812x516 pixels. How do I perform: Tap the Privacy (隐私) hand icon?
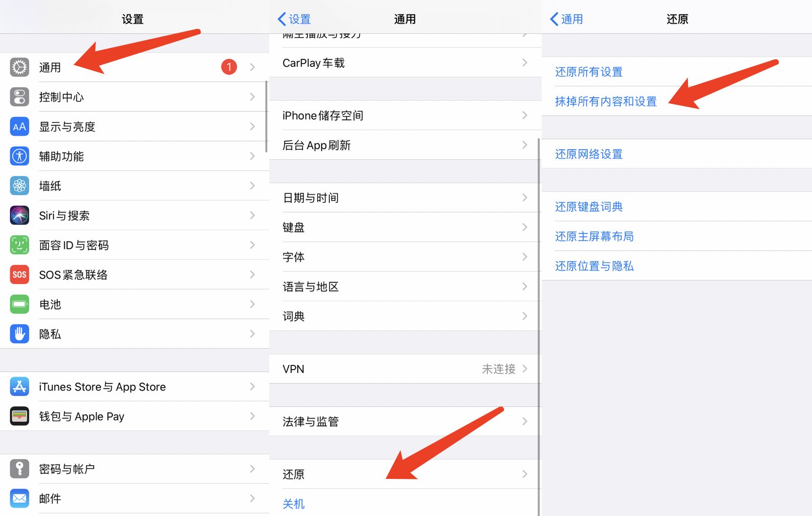pos(20,334)
